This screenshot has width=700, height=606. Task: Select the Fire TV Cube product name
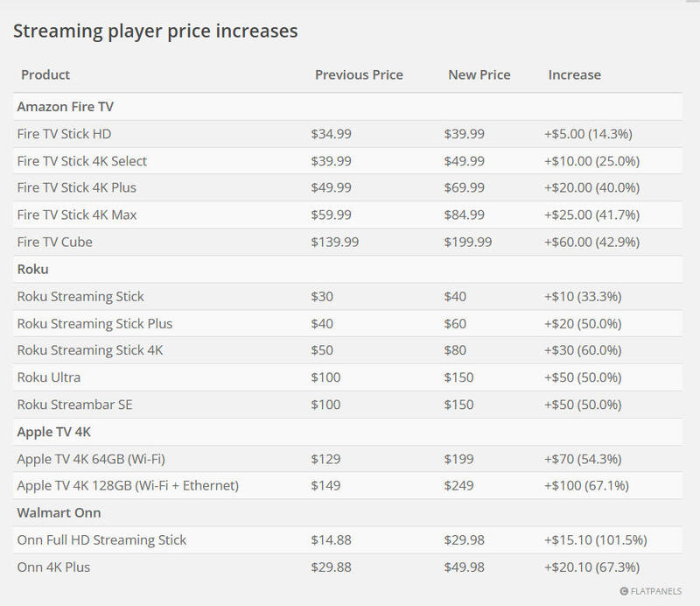55,243
